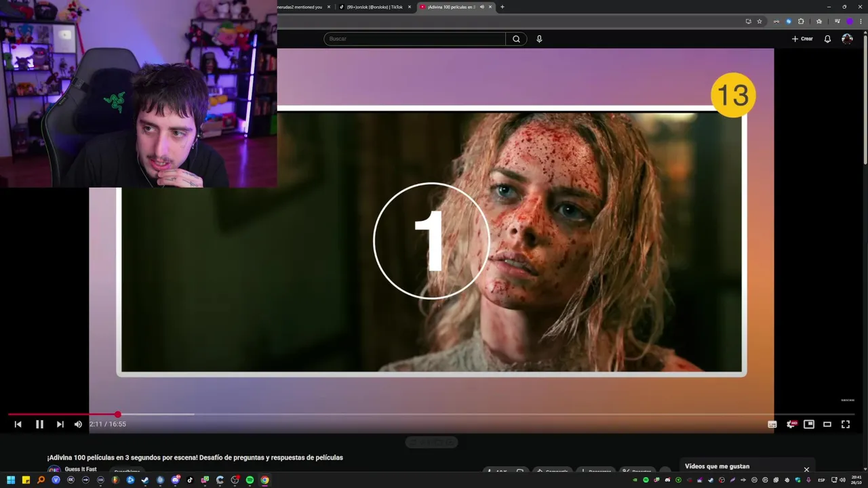Open Spotify from the taskbar

click(x=250, y=480)
